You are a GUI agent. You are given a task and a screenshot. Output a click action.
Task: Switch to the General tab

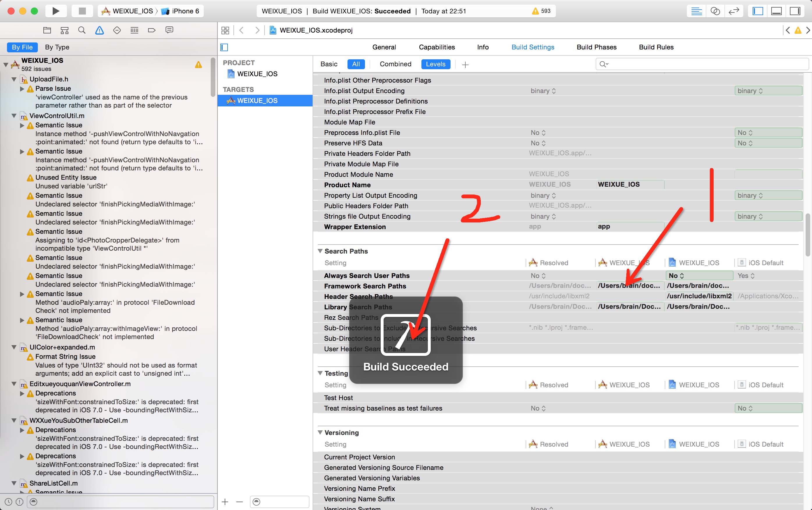[384, 47]
